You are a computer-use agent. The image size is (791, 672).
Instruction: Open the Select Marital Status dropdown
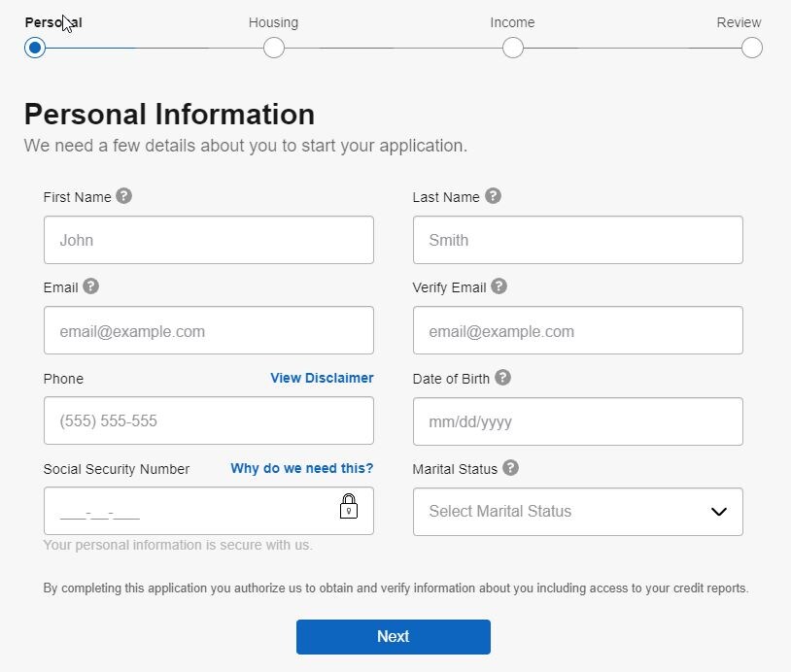point(564,512)
